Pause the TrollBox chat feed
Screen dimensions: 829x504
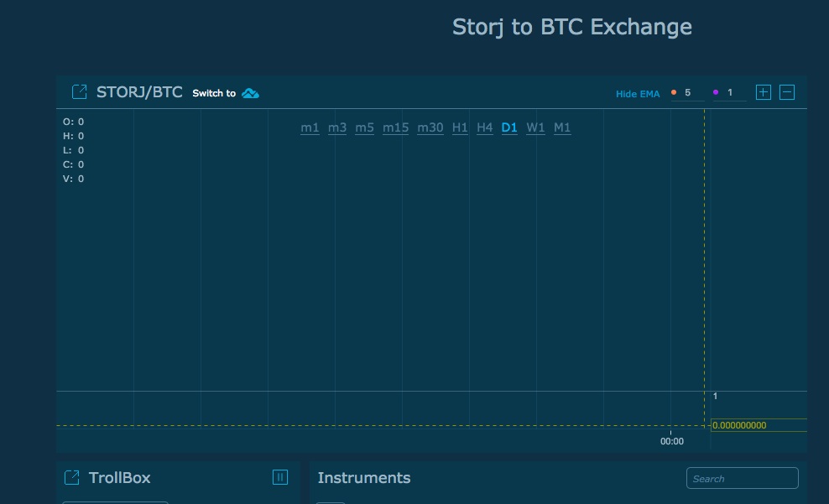(280, 477)
